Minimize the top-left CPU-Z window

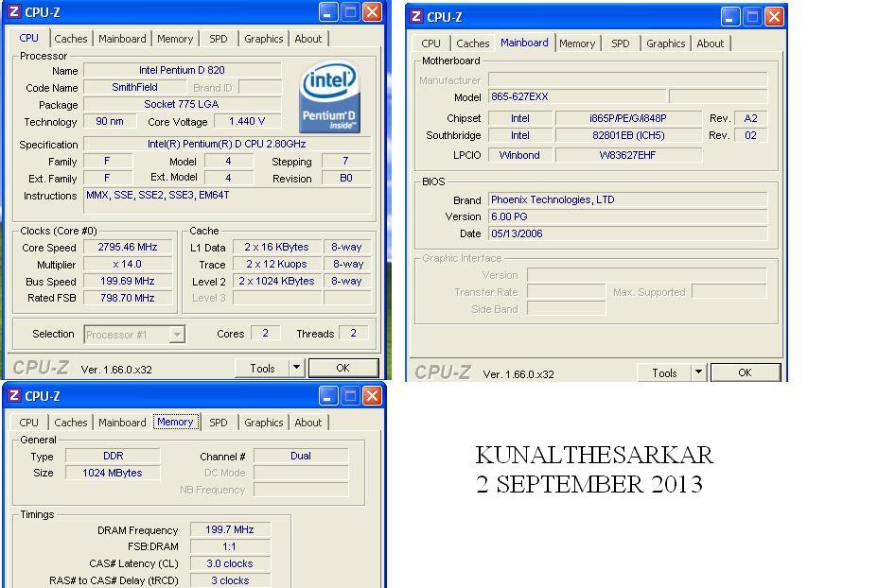[x=328, y=11]
